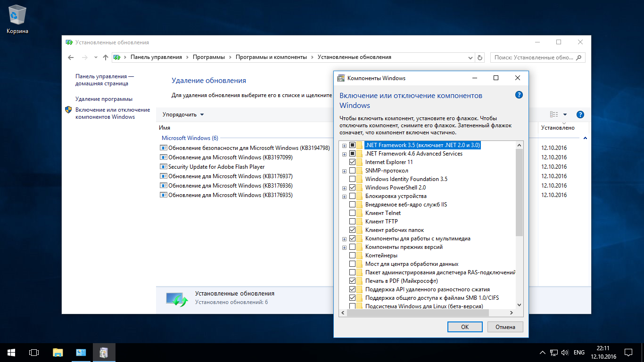Click the address bar location icon
The image size is (644, 362).
coord(116,58)
